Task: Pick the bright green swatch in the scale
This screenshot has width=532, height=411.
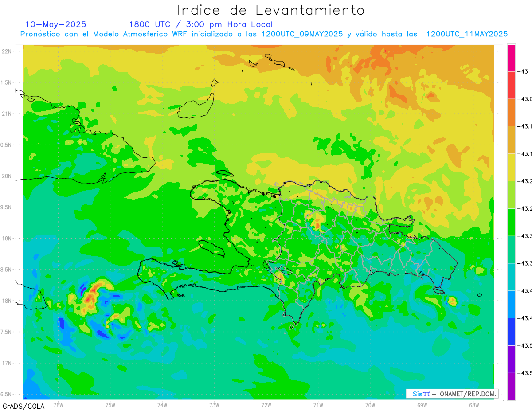Action: click(511, 222)
